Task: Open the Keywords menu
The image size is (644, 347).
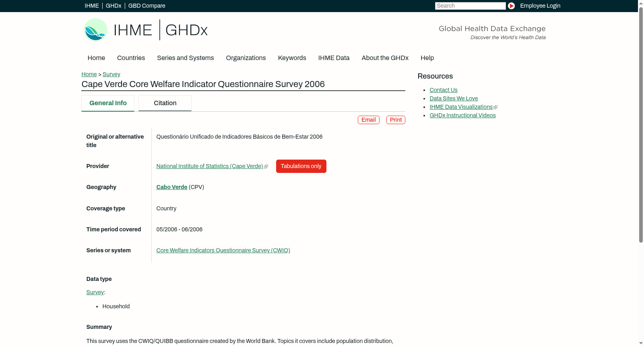Action: tap(292, 58)
